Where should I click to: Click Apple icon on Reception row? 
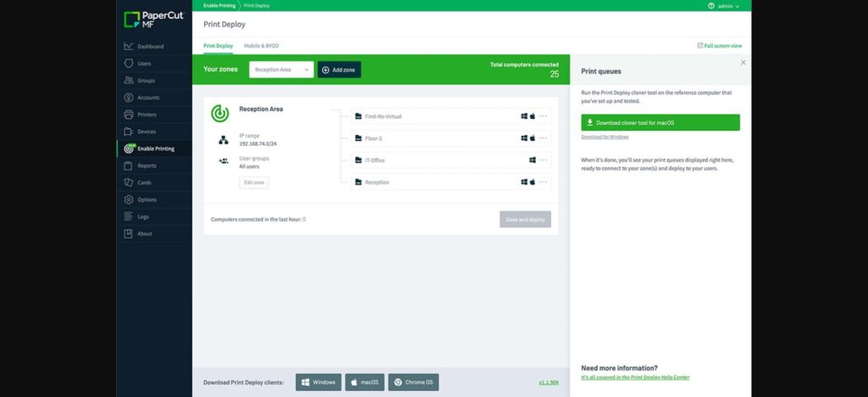tap(532, 182)
